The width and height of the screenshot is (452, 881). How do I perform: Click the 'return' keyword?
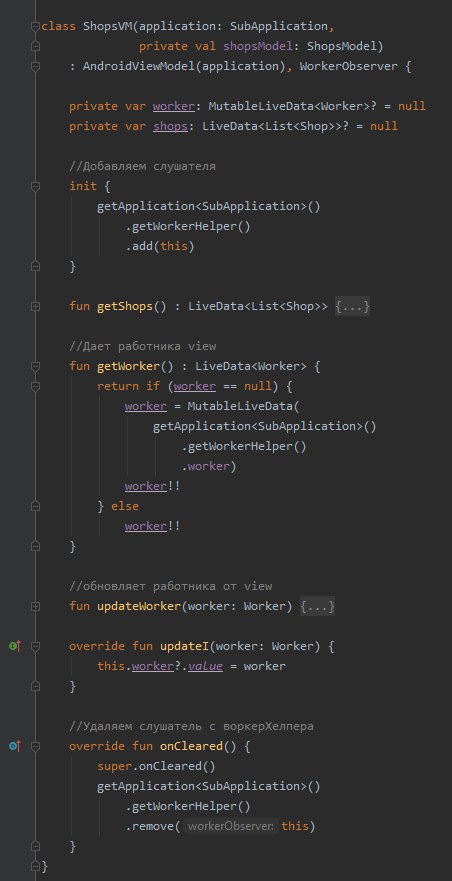(x=118, y=387)
